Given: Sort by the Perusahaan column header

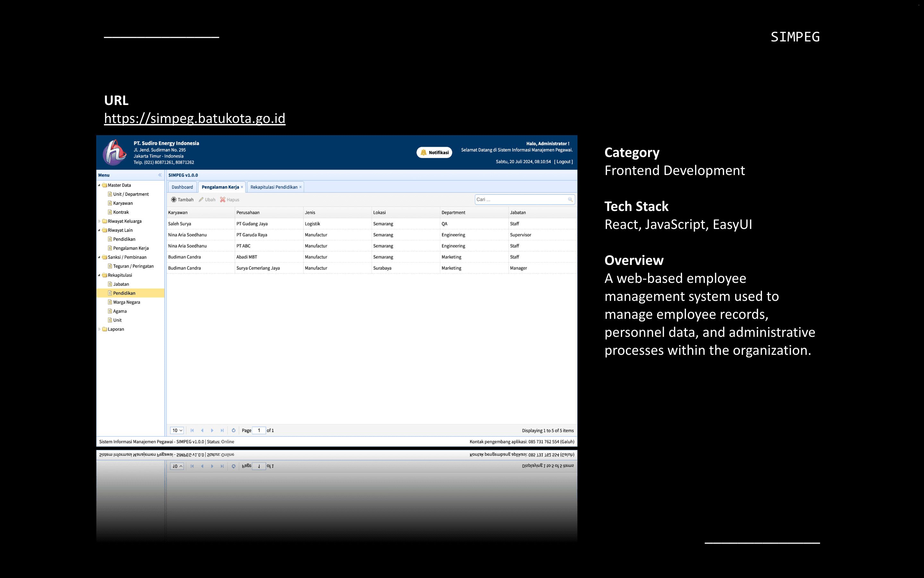Looking at the screenshot, I should [x=269, y=213].
